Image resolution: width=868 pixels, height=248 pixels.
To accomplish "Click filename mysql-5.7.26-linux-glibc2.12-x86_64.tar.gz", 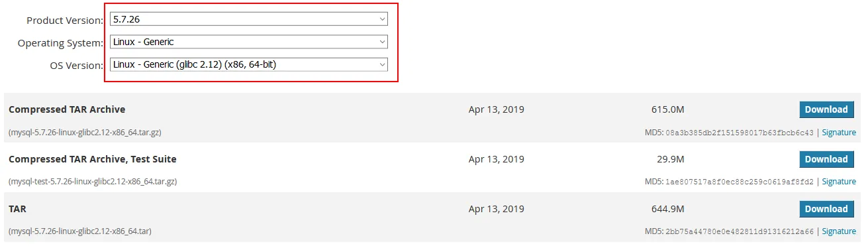I will coord(85,133).
